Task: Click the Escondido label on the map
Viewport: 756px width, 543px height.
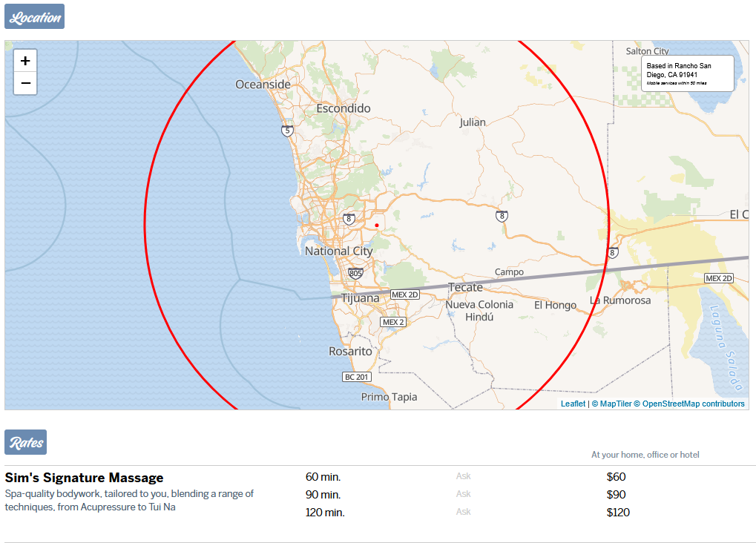Action: coord(343,108)
